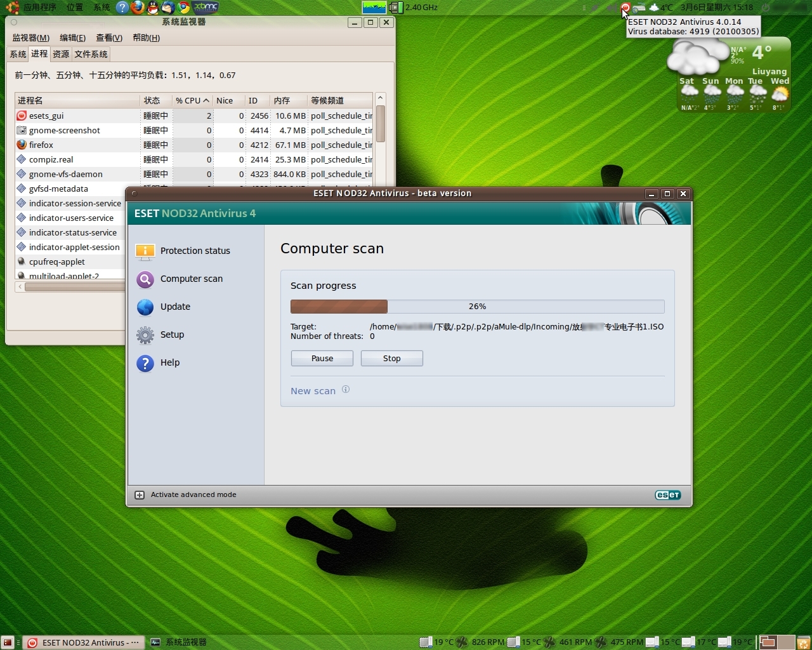Click 系统监视器 taskbar button

179,642
